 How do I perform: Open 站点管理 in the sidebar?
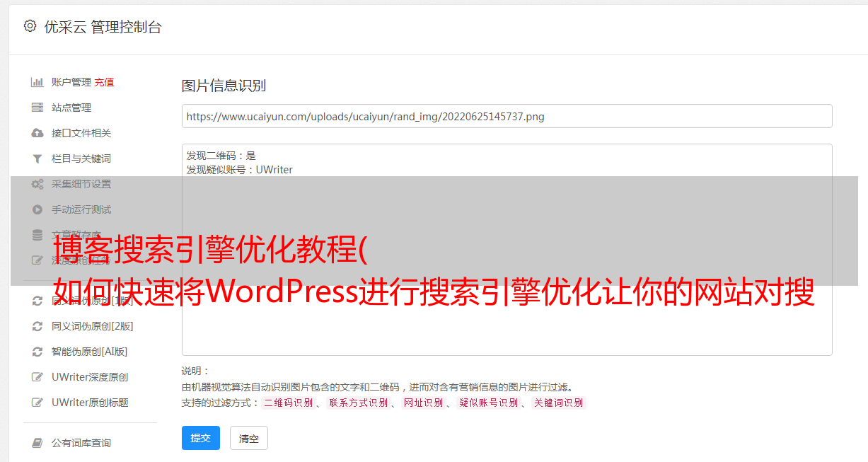[71, 108]
